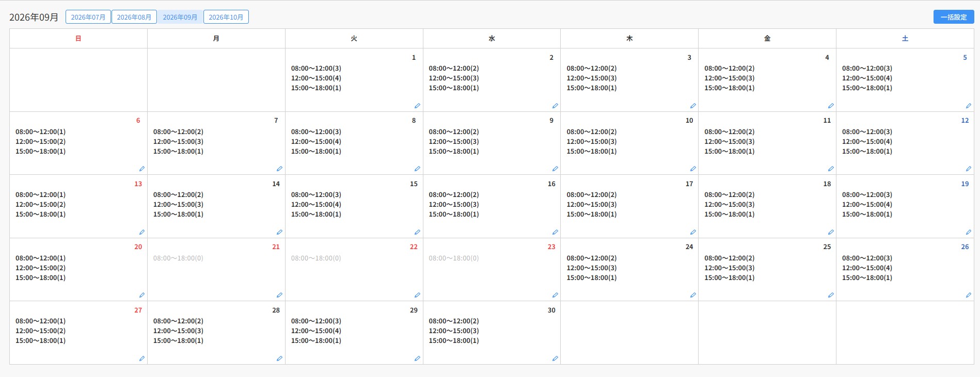Click the edit pencil icon for September 1
The width and height of the screenshot is (980, 377).
pos(417,106)
